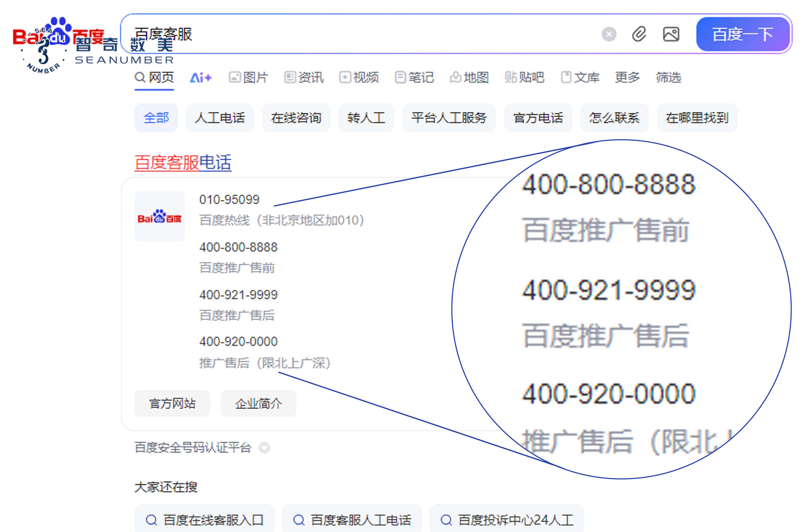Expand the 百度安全号码认证平台 dropdown arrow
The width and height of the screenshot is (810, 532).
265,448
